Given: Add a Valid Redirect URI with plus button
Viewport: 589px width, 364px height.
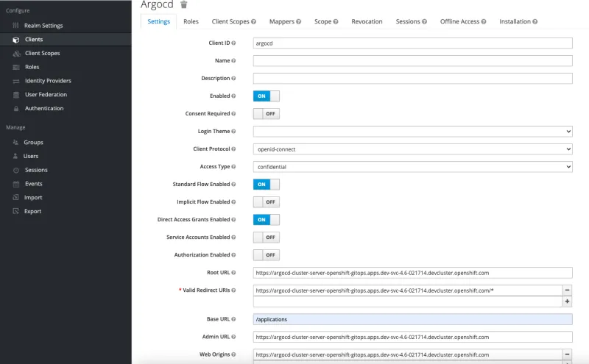Looking at the screenshot, I should tap(567, 301).
